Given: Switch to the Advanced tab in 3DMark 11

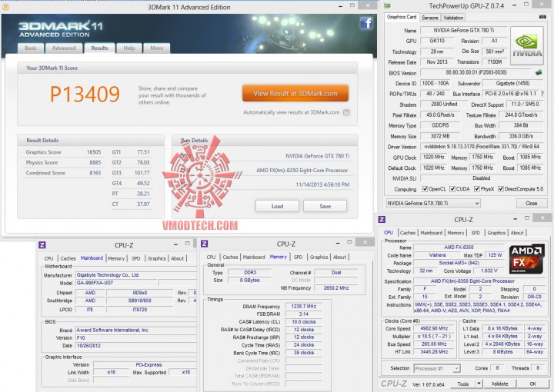Looking at the screenshot, I should [x=64, y=48].
